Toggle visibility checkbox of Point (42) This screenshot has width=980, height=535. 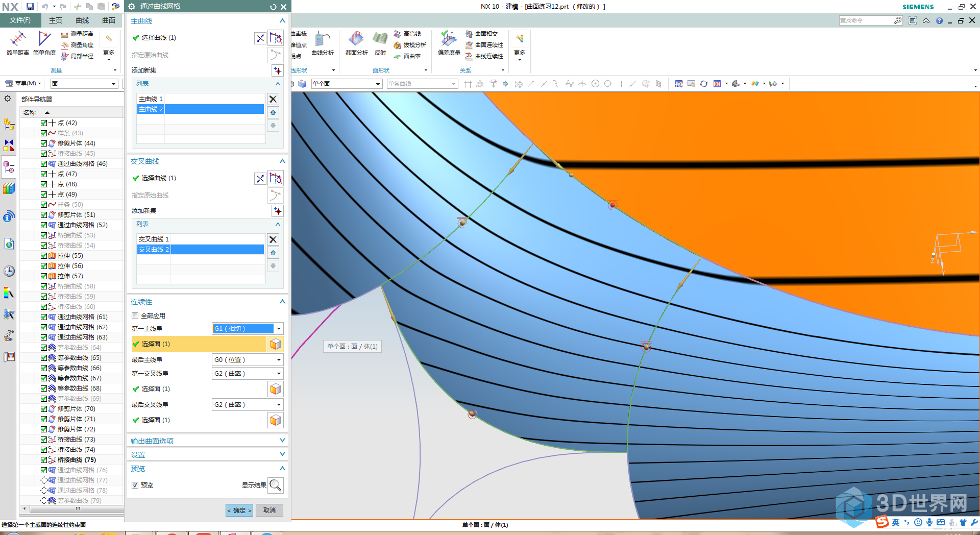(44, 123)
